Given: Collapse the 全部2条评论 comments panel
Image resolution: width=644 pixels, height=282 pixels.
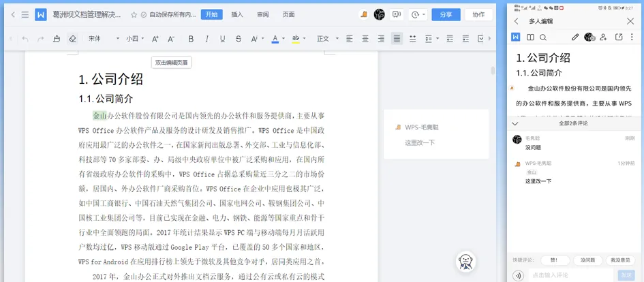Looking at the screenshot, I should (x=515, y=123).
